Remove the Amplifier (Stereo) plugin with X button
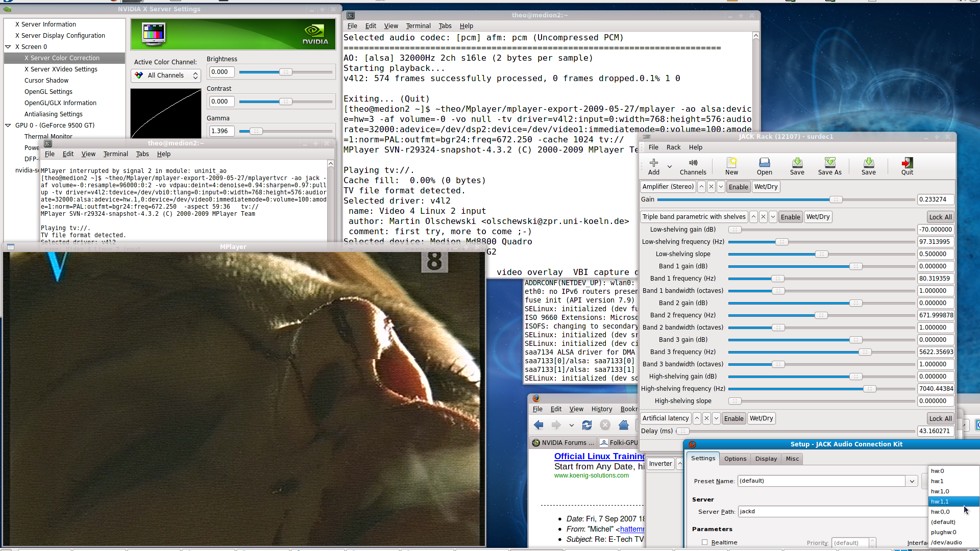The height and width of the screenshot is (551, 980). (711, 187)
